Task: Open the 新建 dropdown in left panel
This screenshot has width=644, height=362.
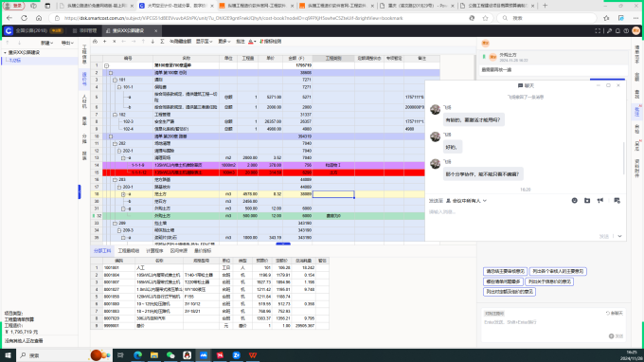Action: (x=46, y=43)
